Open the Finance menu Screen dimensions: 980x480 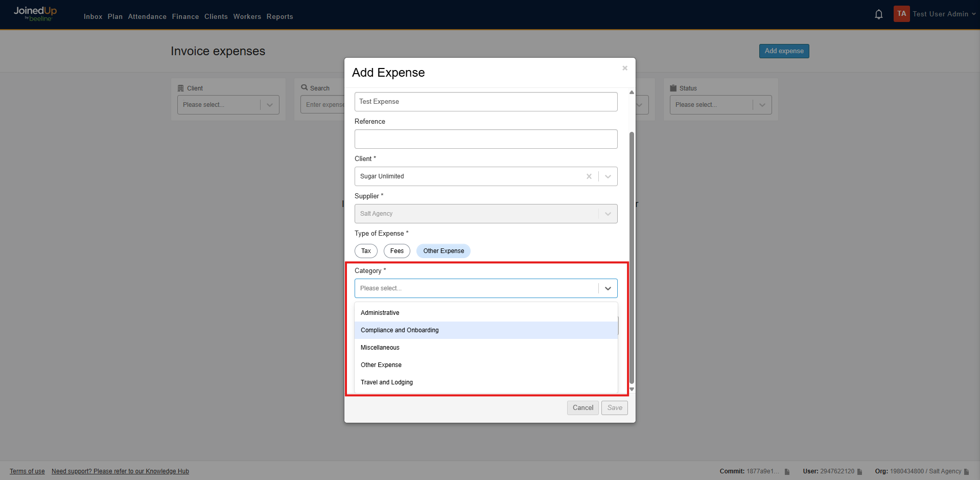tap(185, 16)
